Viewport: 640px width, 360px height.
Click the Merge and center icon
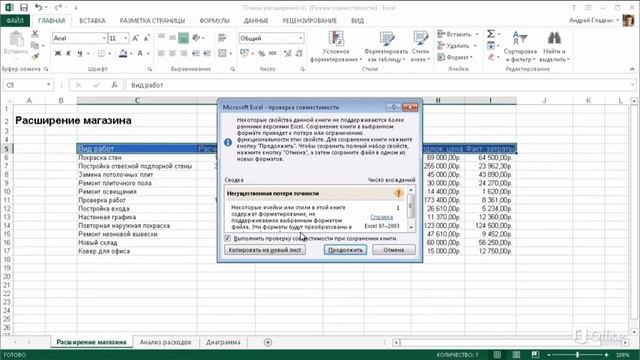point(222,53)
